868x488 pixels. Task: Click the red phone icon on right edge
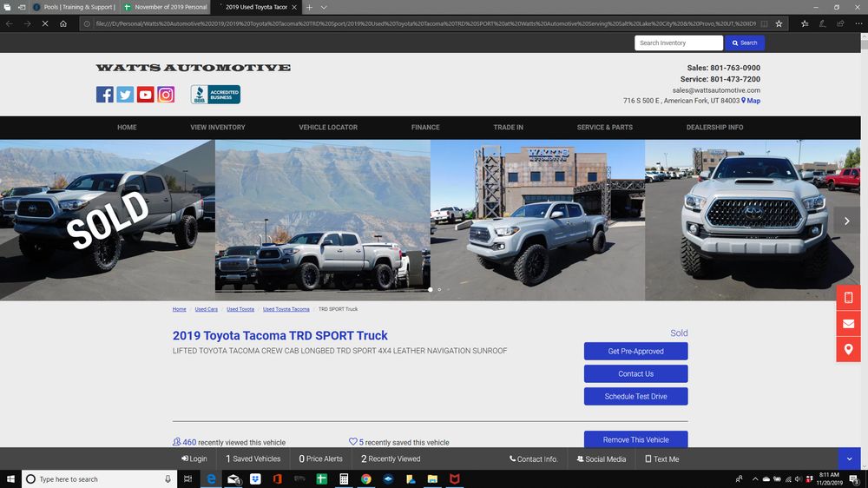pyautogui.click(x=848, y=298)
